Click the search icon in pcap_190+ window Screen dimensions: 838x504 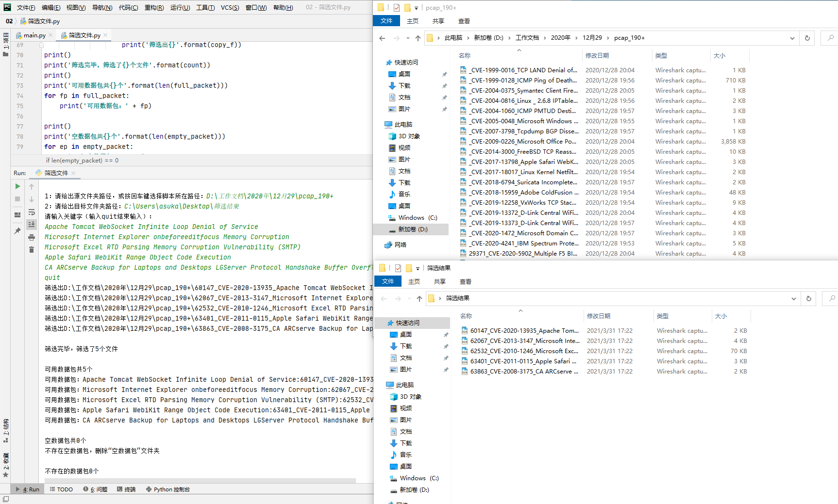pyautogui.click(x=831, y=38)
